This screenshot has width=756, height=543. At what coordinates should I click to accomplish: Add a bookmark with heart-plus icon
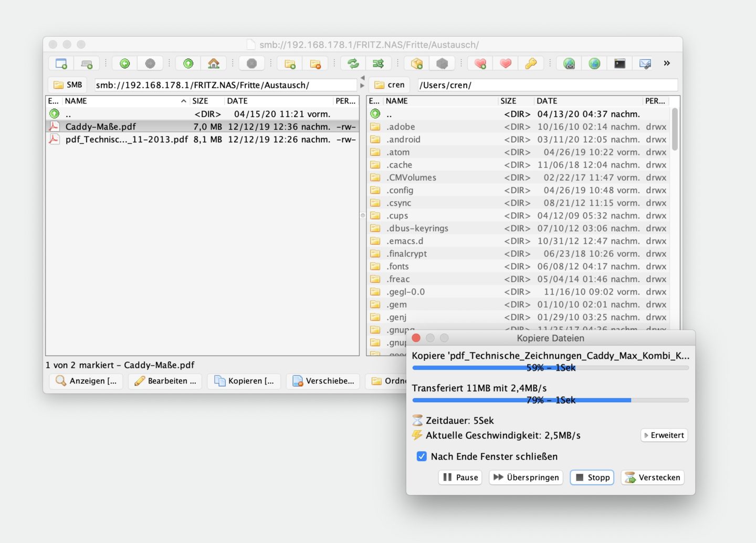pos(480,64)
